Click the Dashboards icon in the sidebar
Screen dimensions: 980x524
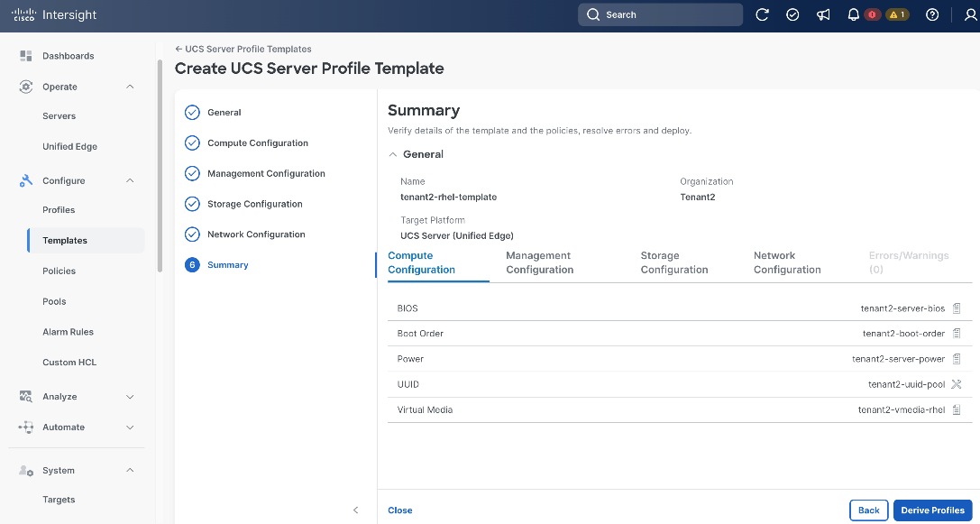point(25,56)
